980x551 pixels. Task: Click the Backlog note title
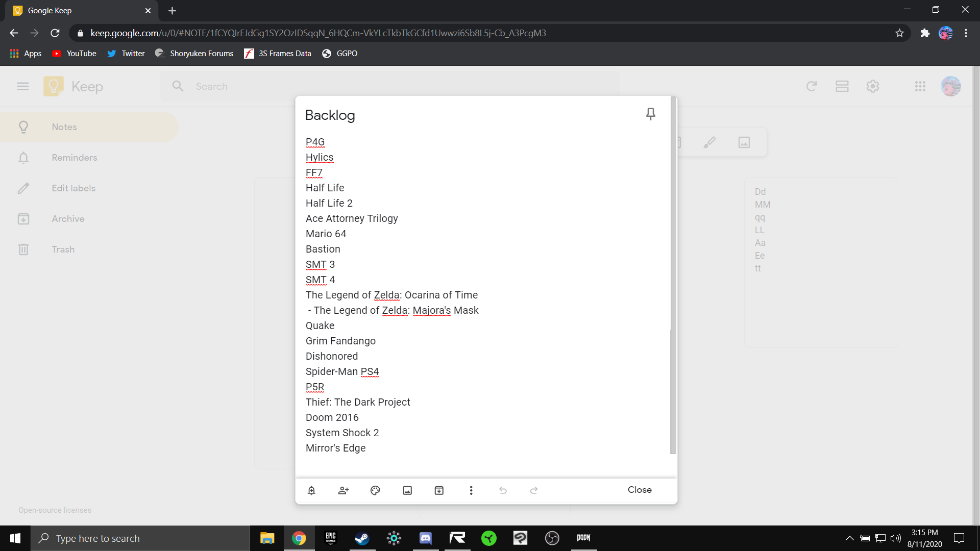[x=330, y=115]
